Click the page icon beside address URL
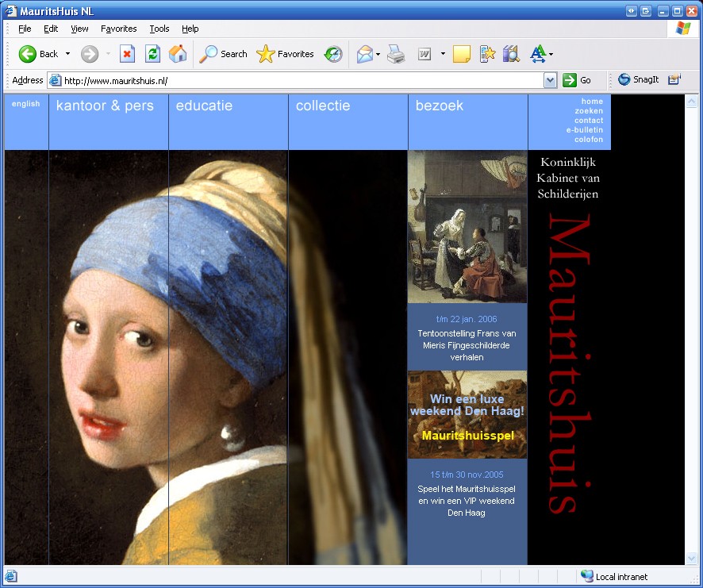 (x=55, y=80)
